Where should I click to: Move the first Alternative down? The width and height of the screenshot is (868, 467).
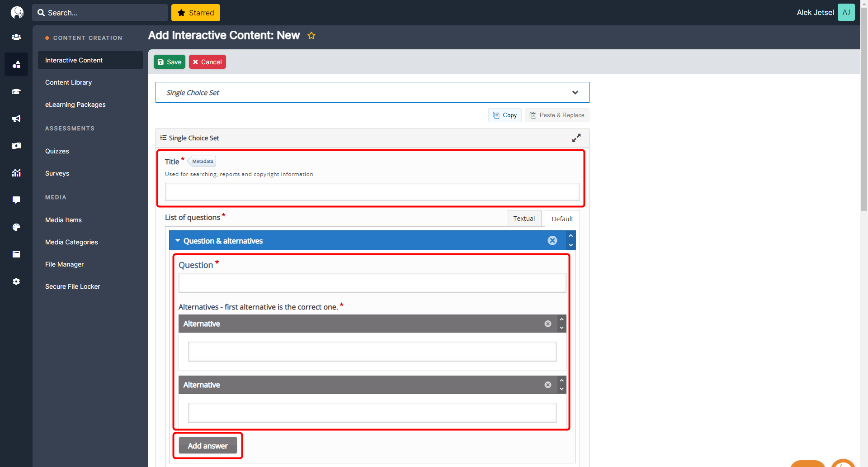(x=562, y=328)
